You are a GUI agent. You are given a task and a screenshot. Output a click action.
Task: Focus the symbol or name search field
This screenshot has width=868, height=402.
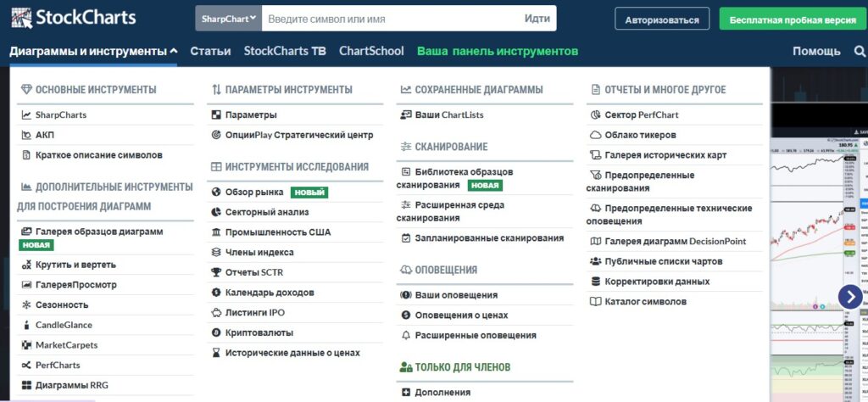(390, 19)
